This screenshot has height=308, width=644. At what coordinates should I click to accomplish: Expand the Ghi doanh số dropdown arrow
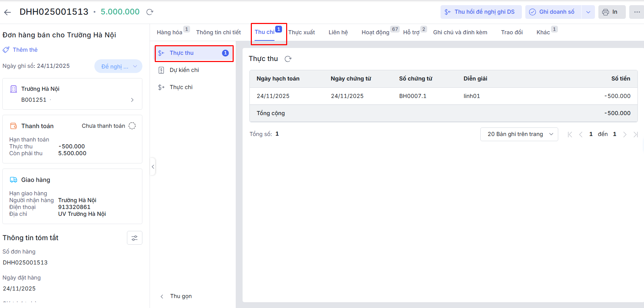click(588, 12)
